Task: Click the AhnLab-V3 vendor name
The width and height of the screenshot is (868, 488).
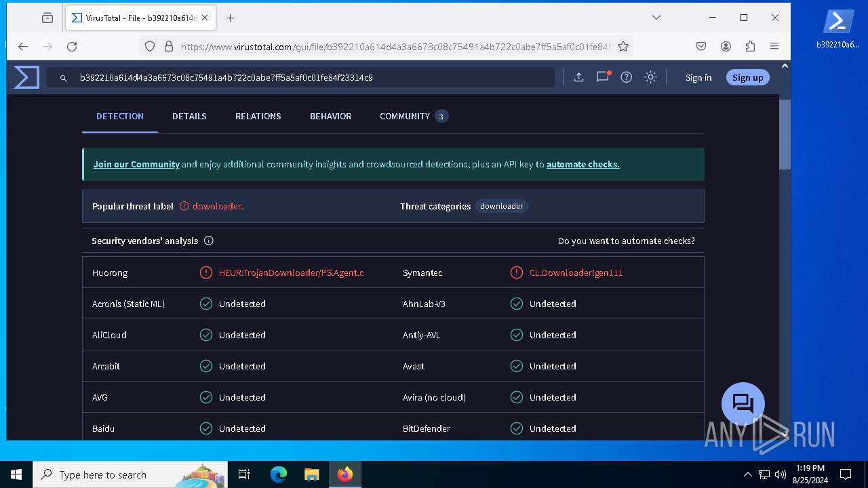Action: [x=424, y=304]
